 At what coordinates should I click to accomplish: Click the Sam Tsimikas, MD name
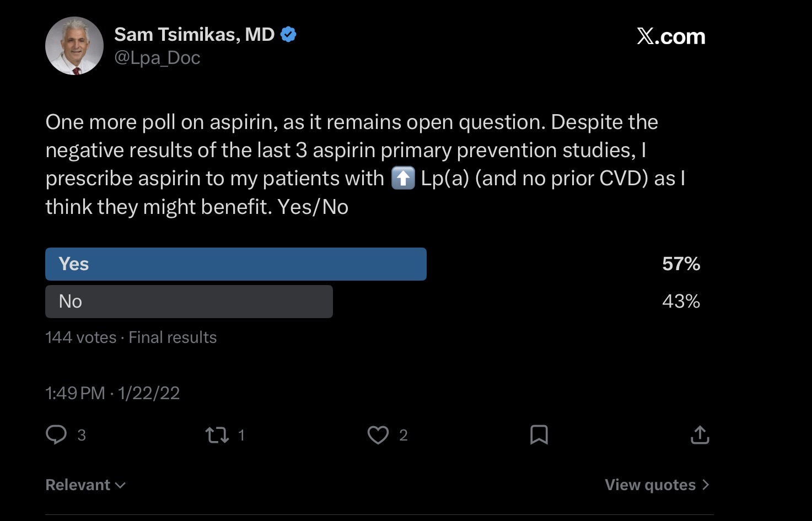[194, 35]
